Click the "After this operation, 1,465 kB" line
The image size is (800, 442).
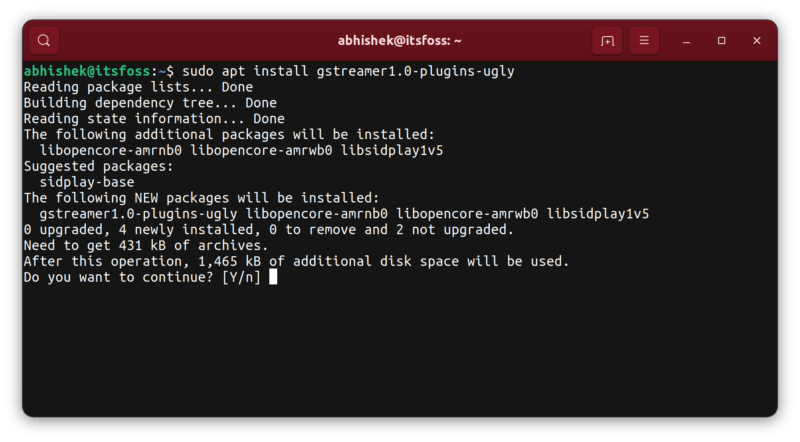click(296, 261)
